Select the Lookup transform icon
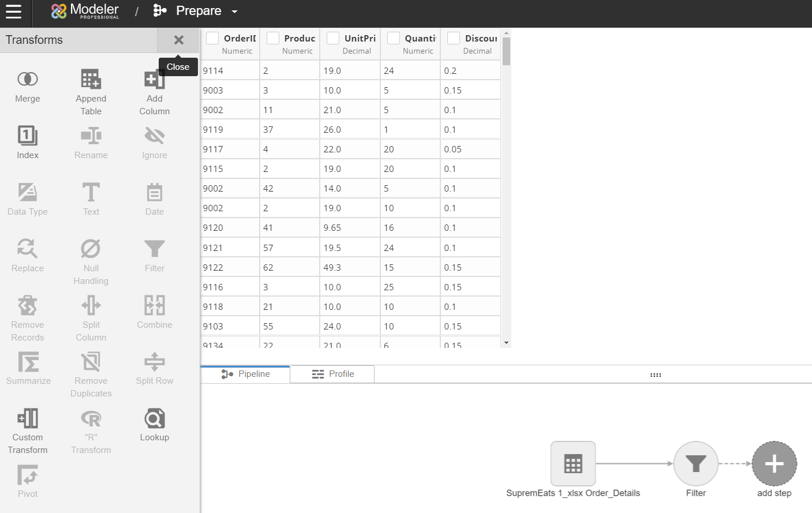This screenshot has width=812, height=513. click(154, 418)
